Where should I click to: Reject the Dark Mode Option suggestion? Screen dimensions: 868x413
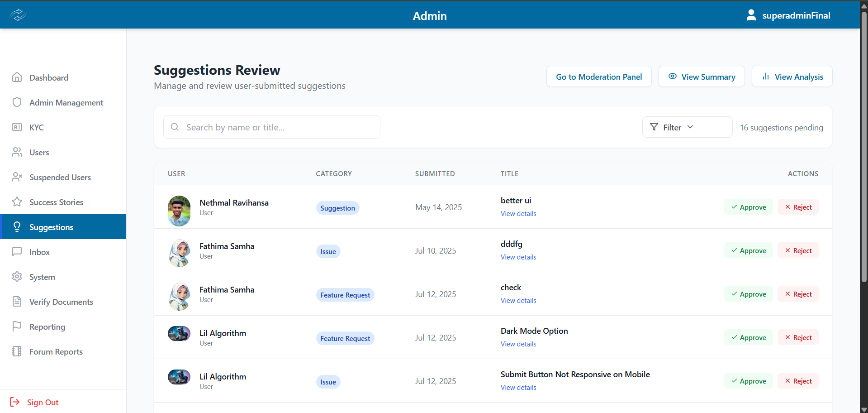pyautogui.click(x=798, y=337)
